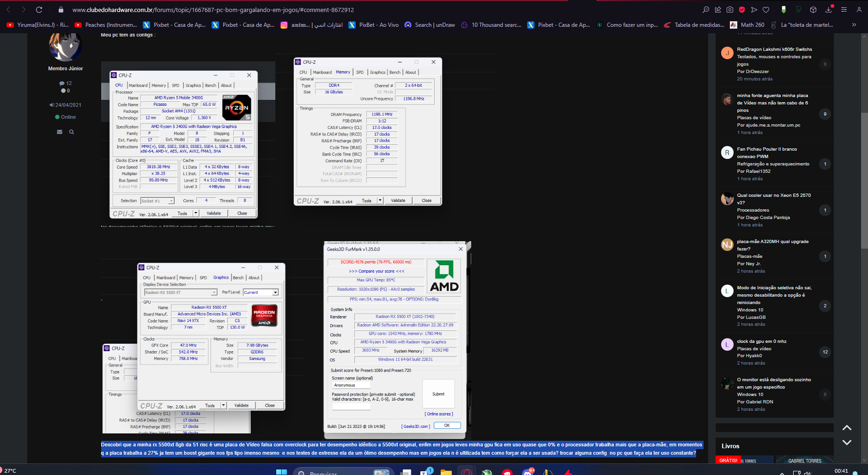868x475 pixels.
Task: Show hidden tray icons with the taskbar chevron
Action: [782, 473]
